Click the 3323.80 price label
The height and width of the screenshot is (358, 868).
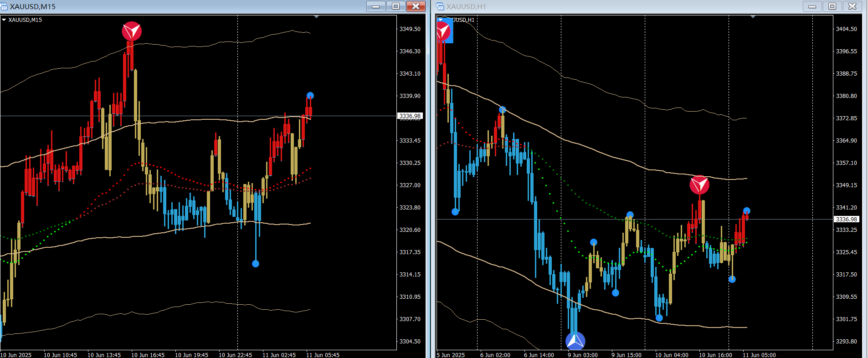[410, 207]
